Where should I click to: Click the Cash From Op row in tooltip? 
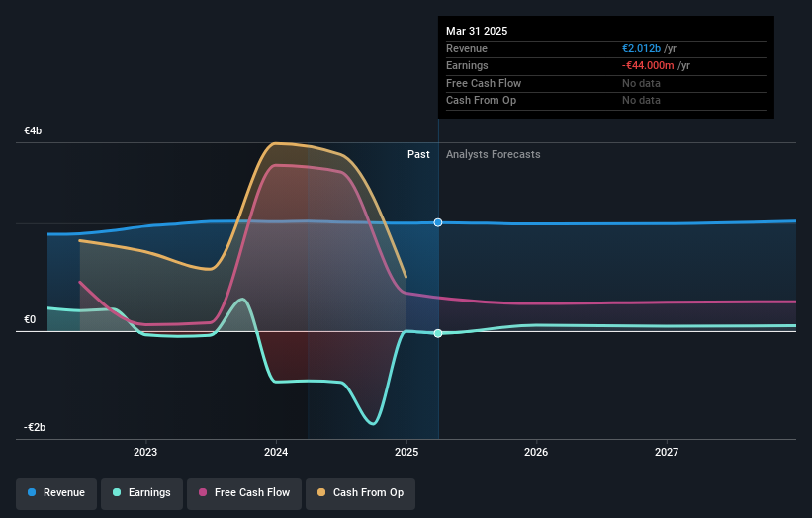(606, 101)
